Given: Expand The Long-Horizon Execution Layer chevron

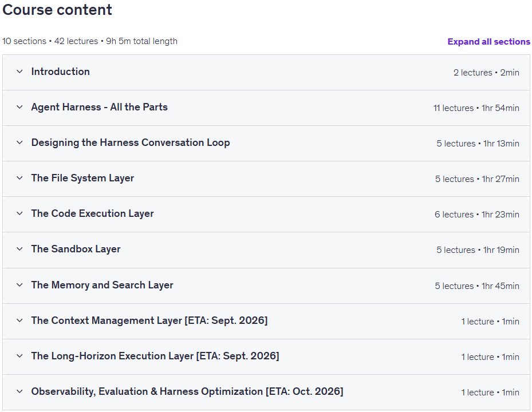Looking at the screenshot, I should pyautogui.click(x=19, y=356).
